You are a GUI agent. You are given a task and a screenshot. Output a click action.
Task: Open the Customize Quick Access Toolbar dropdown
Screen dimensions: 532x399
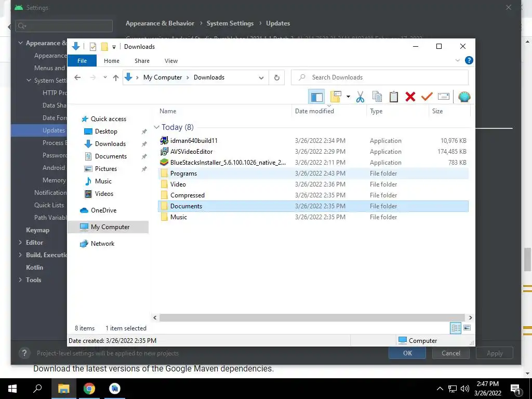pyautogui.click(x=114, y=47)
